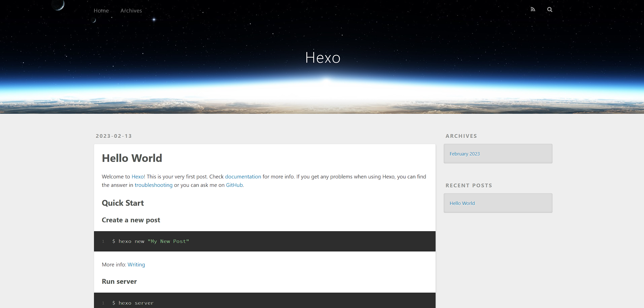Click the hexo server code line

click(133, 303)
